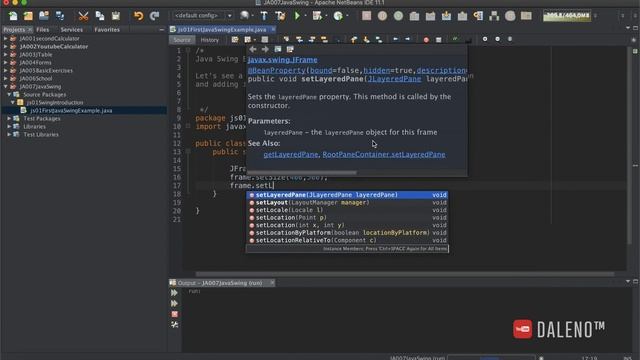Close the Output JA007JavaSwing tab

tap(272, 283)
